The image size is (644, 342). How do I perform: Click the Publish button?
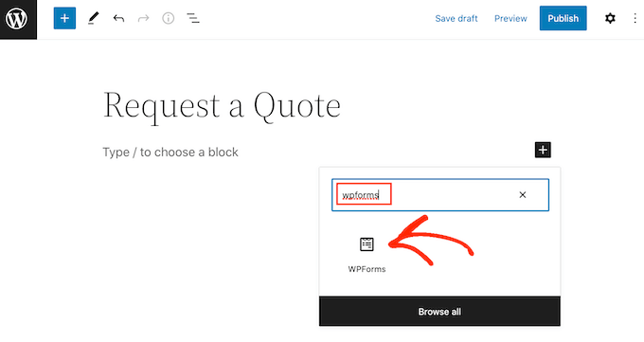click(563, 19)
